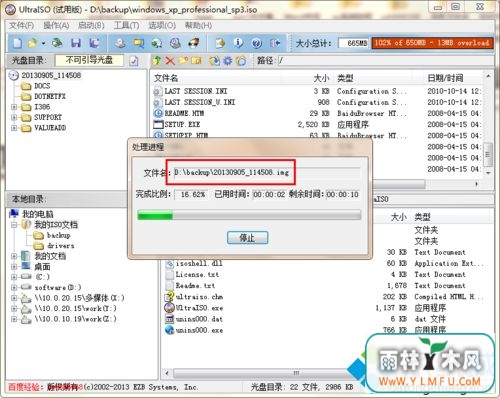Click the info (i) toolbar icon
Screen dimensions: 500x398
238,43
